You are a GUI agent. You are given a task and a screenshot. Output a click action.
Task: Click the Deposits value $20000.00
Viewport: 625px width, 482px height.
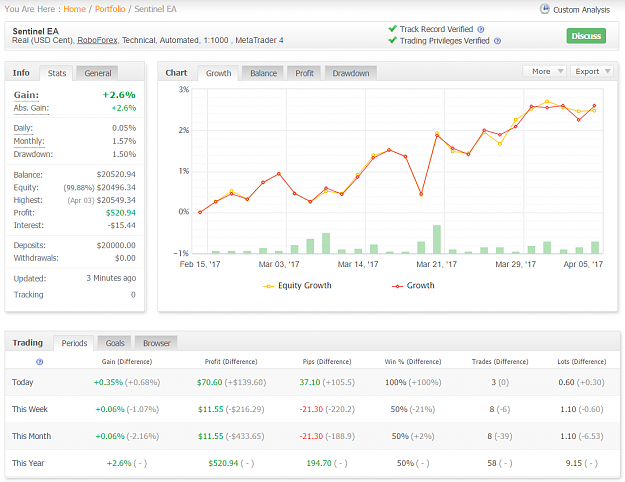[x=116, y=245]
